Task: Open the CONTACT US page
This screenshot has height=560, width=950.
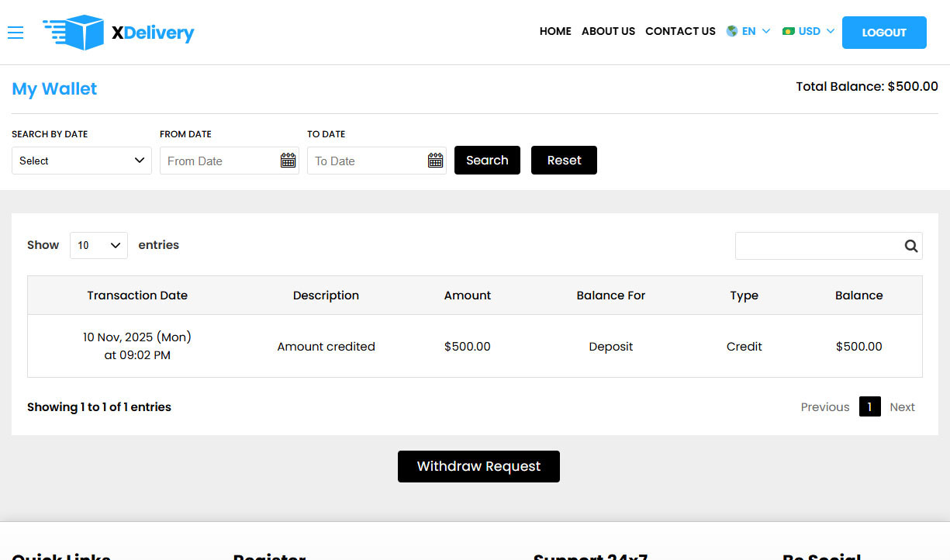Action: [680, 31]
